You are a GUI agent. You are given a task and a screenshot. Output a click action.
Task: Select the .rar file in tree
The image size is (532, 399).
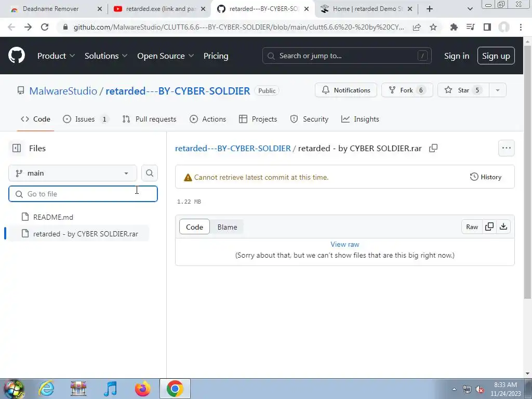point(78,234)
